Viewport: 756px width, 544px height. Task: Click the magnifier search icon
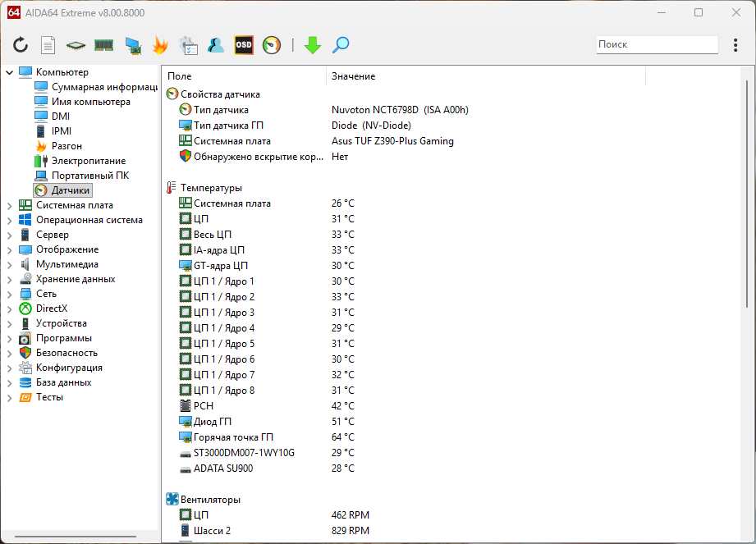pos(341,45)
